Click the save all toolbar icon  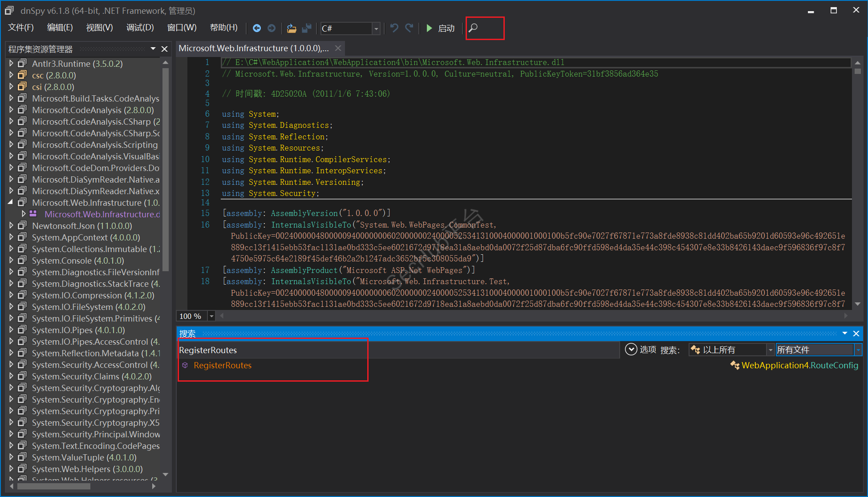click(x=307, y=28)
